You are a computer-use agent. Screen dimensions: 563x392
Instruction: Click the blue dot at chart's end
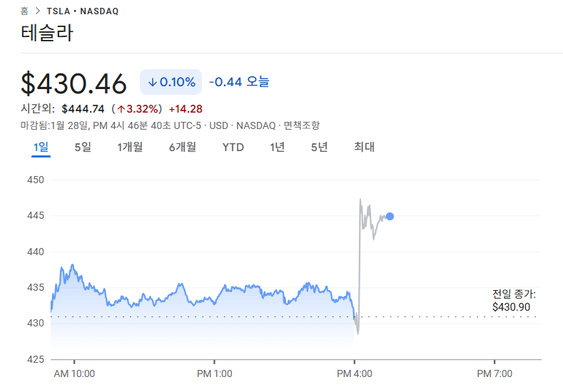pyautogui.click(x=390, y=216)
